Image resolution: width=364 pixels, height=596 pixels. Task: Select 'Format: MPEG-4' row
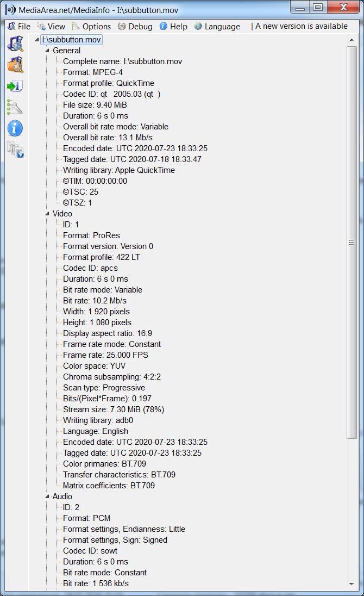(x=92, y=72)
